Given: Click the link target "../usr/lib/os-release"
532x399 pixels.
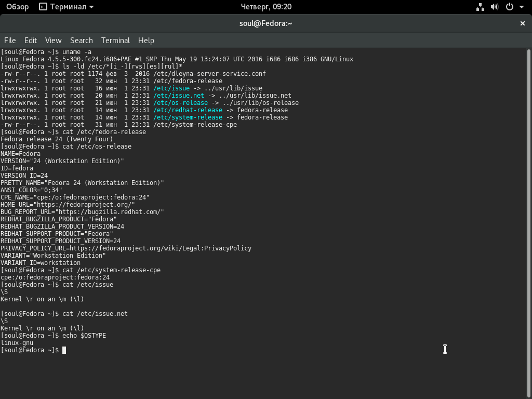Looking at the screenshot, I should [261, 103].
